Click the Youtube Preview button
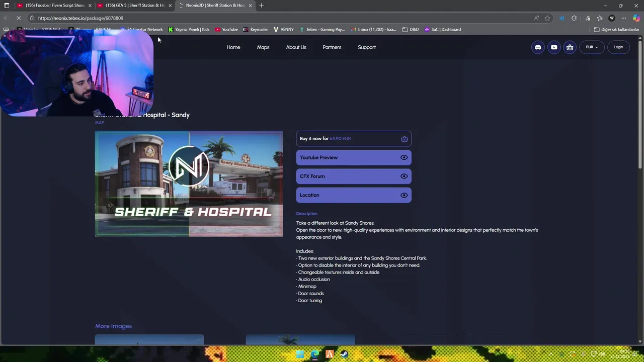The width and height of the screenshot is (644, 362). tap(354, 157)
